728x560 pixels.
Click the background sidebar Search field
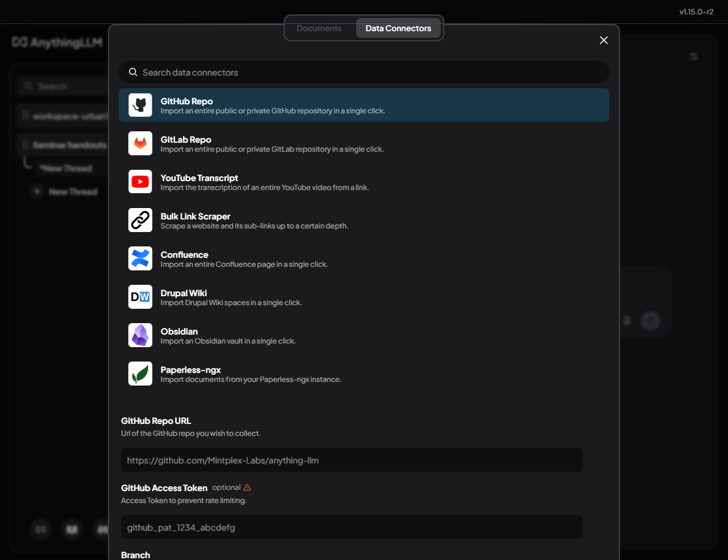click(63, 86)
